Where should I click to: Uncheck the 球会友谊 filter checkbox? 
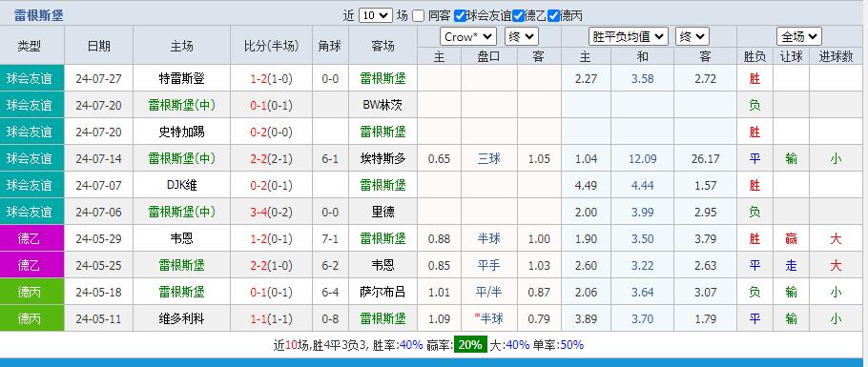tap(460, 15)
